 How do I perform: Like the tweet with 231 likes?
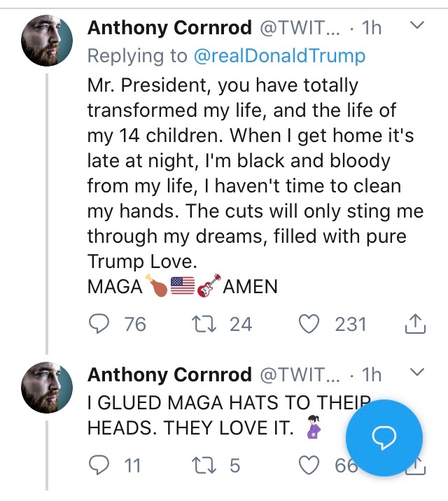[309, 324]
